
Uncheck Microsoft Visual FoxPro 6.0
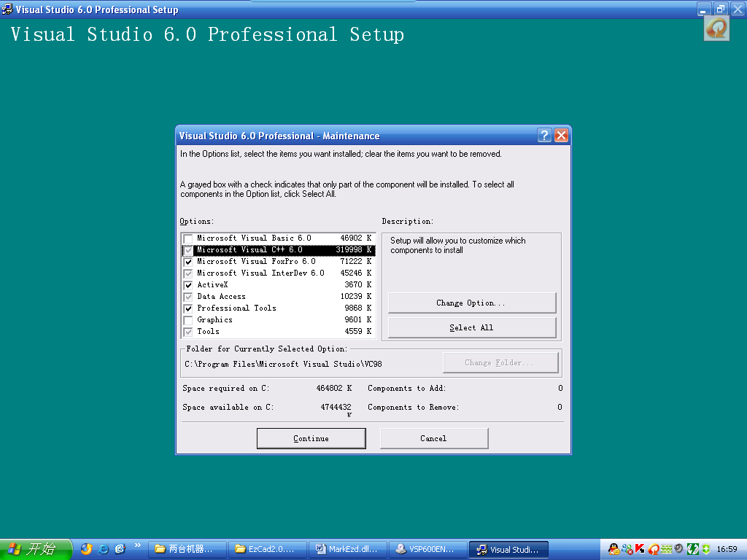[x=188, y=262]
